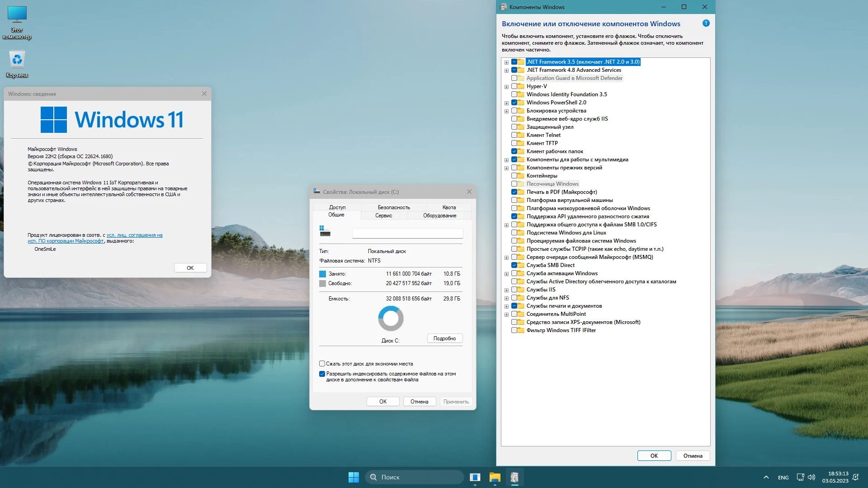This screenshot has height=488, width=868.
Task: Switch to the Security tab (Безопасность)
Action: [x=393, y=207]
